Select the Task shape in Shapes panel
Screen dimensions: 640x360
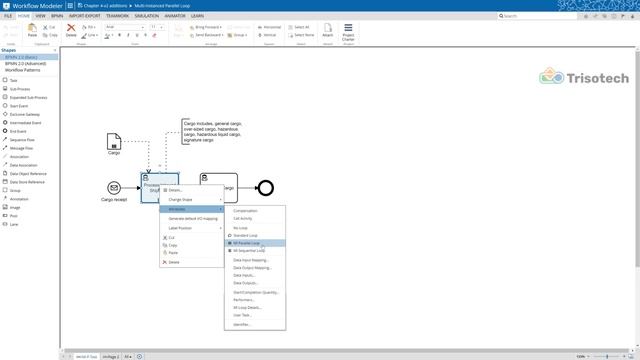pos(11,80)
